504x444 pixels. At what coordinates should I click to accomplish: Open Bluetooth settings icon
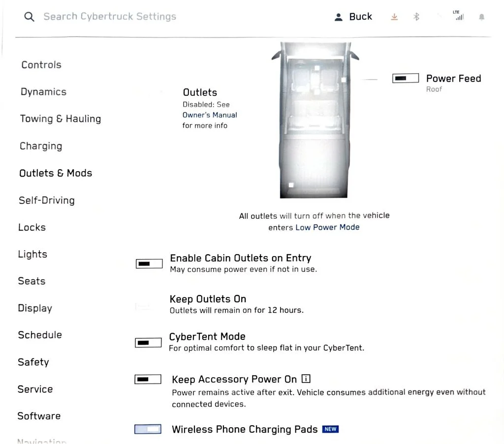pyautogui.click(x=416, y=17)
